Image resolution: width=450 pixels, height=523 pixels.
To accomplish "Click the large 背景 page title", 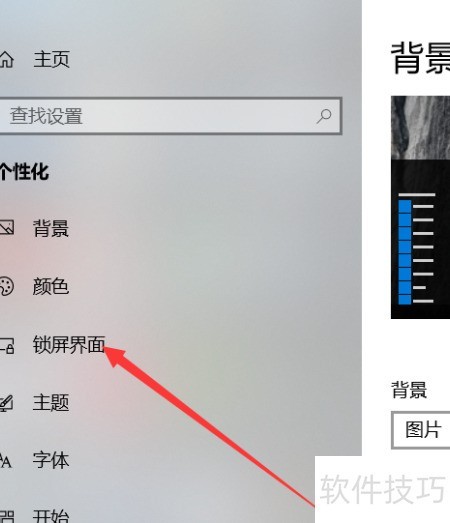I will point(420,58).
